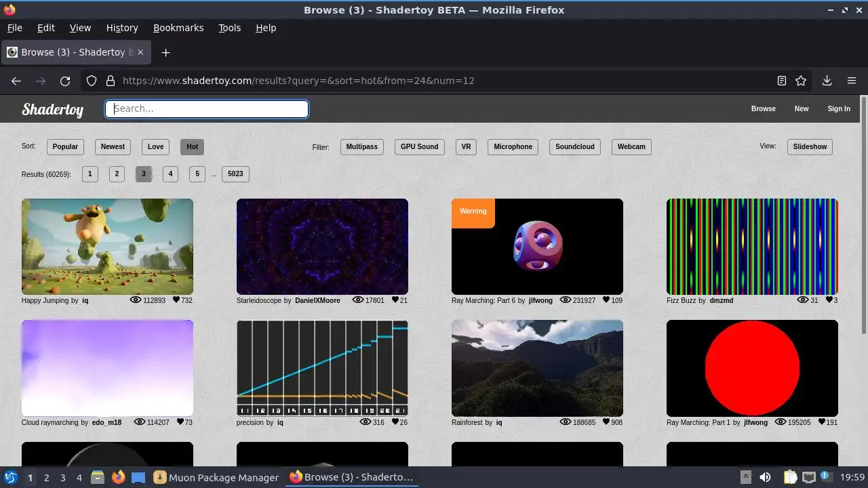Click the taskbar clock showing 19:59

[x=852, y=477]
